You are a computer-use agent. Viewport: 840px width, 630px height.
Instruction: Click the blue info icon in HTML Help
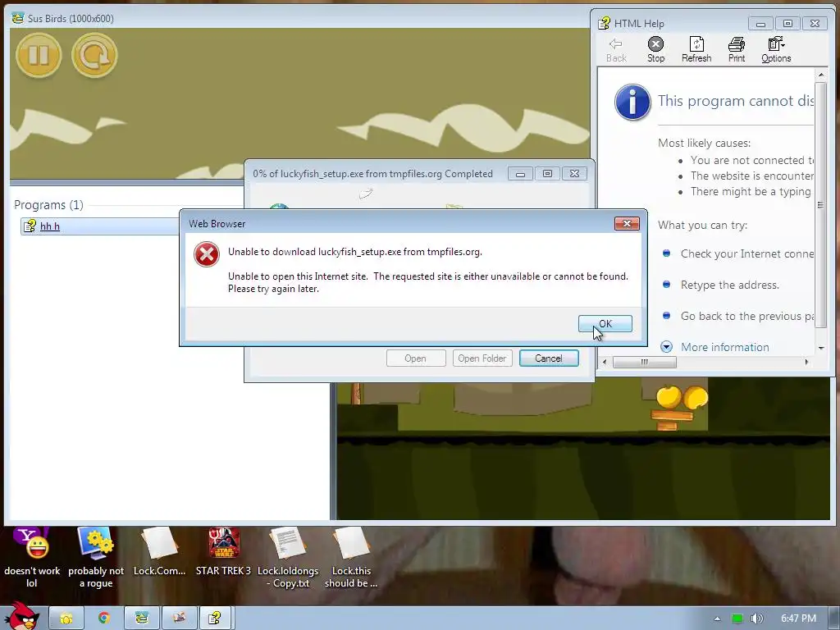632,102
